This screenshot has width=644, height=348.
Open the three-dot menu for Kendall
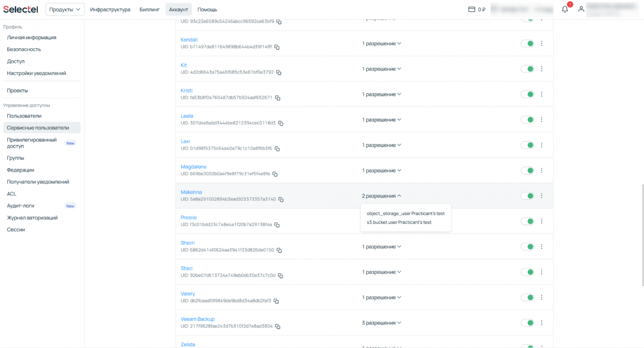click(542, 43)
